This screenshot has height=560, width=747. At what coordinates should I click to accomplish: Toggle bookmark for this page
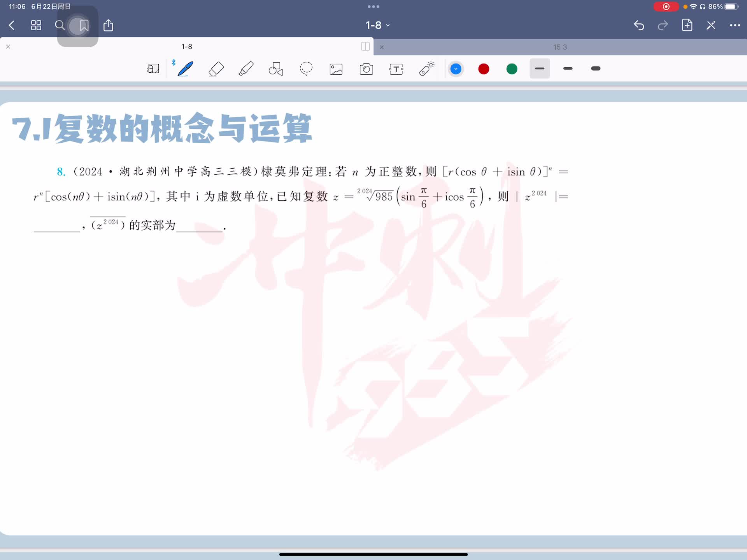click(84, 26)
